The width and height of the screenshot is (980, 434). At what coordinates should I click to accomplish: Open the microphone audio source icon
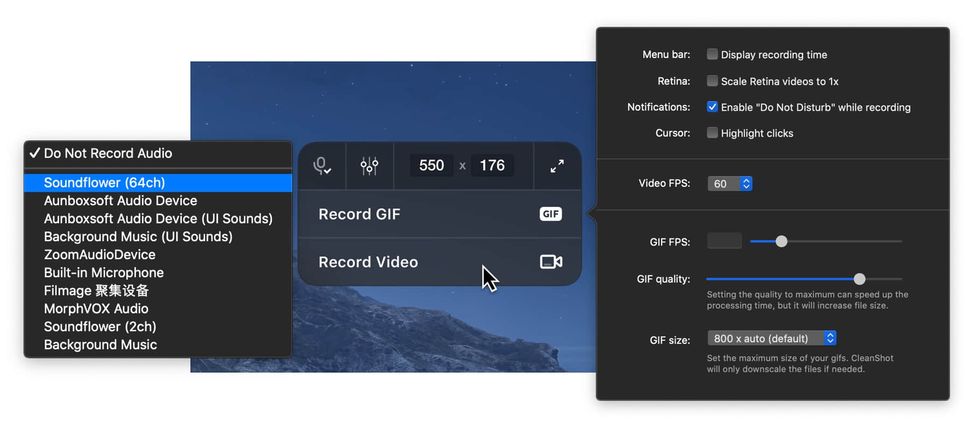[322, 166]
